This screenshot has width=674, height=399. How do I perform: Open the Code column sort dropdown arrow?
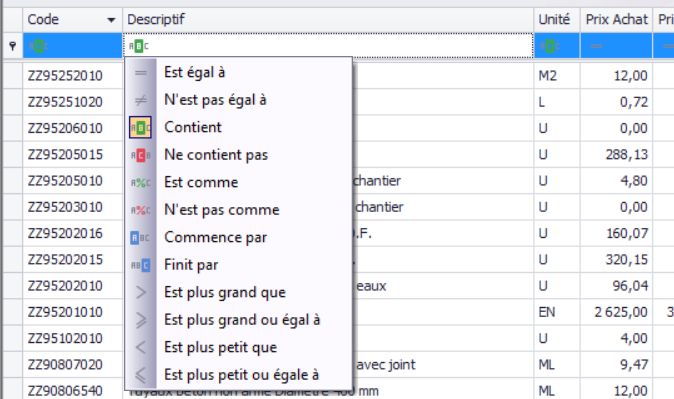tap(111, 20)
